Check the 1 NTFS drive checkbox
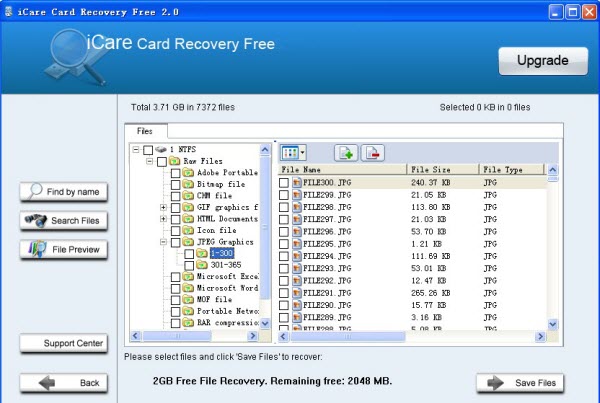This screenshot has width=600, height=403. point(148,150)
